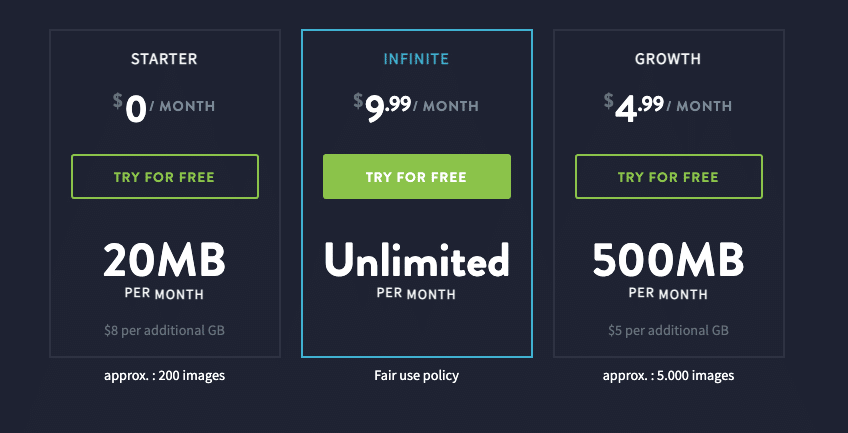Click PER MONTH label under Unlimited
The height and width of the screenshot is (433, 848).
(416, 294)
